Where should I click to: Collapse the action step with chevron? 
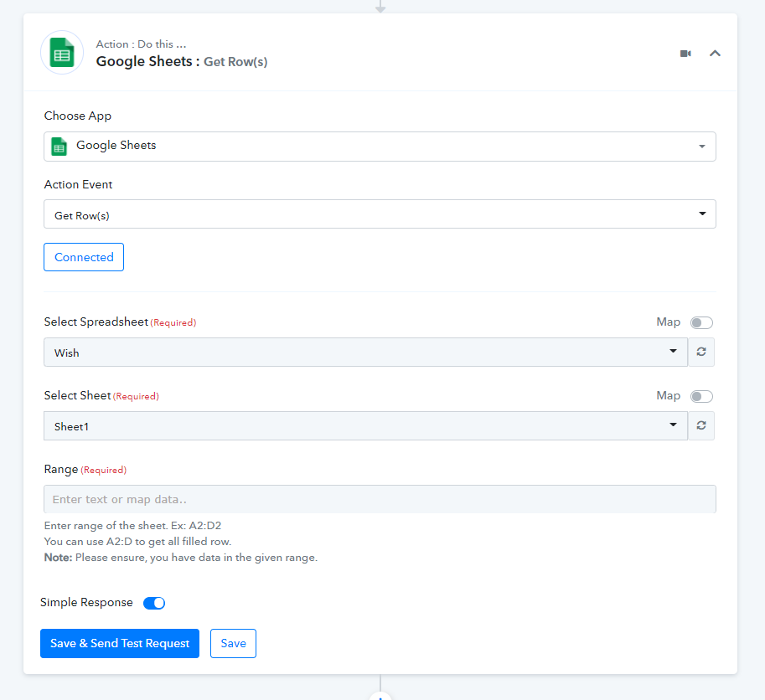(715, 54)
